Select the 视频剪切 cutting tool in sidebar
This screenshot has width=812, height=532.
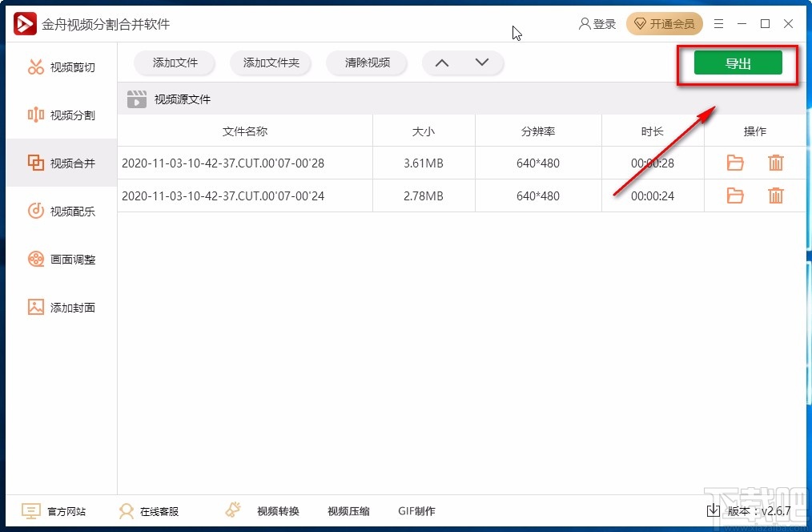click(x=61, y=66)
